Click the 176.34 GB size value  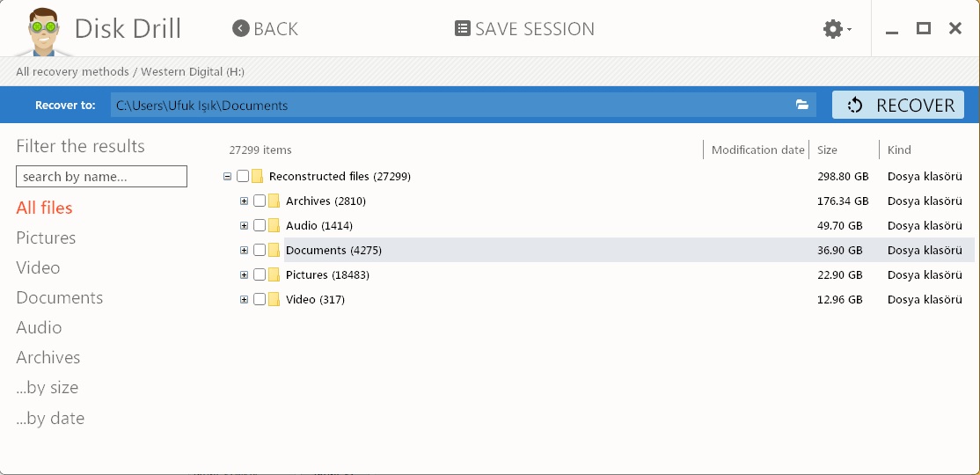point(843,201)
